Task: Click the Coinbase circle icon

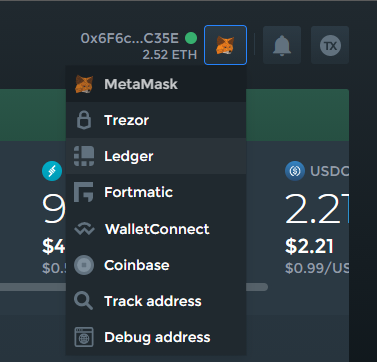Action: [84, 265]
